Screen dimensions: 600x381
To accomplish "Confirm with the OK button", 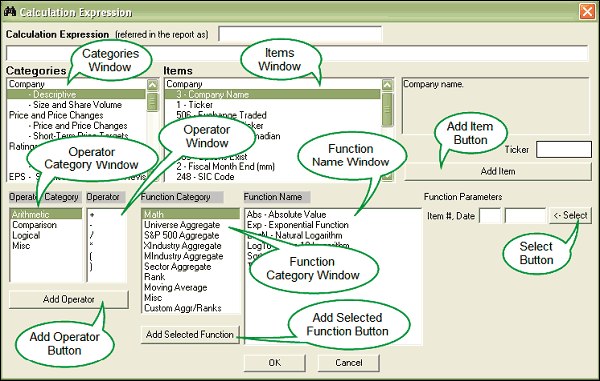I will point(274,363).
